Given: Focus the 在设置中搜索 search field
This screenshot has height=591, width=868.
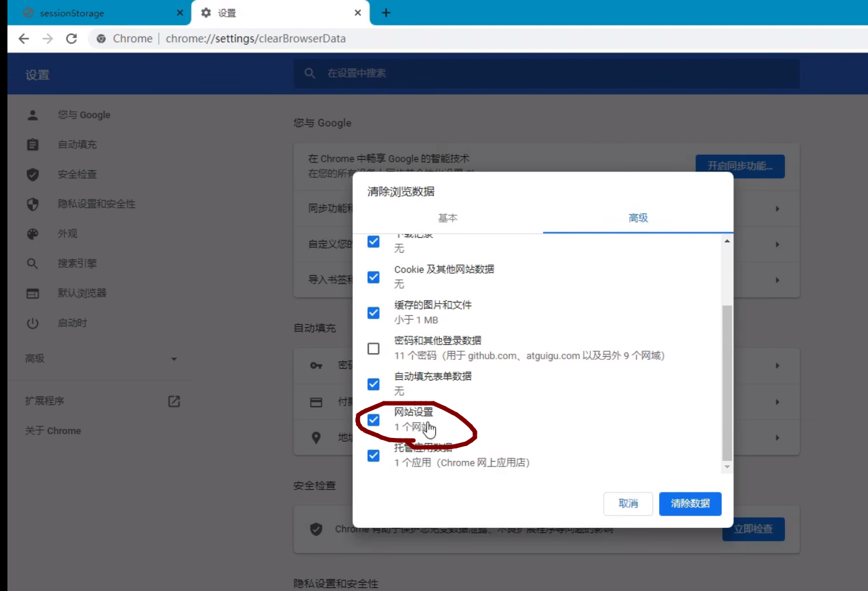Looking at the screenshot, I should tap(546, 73).
